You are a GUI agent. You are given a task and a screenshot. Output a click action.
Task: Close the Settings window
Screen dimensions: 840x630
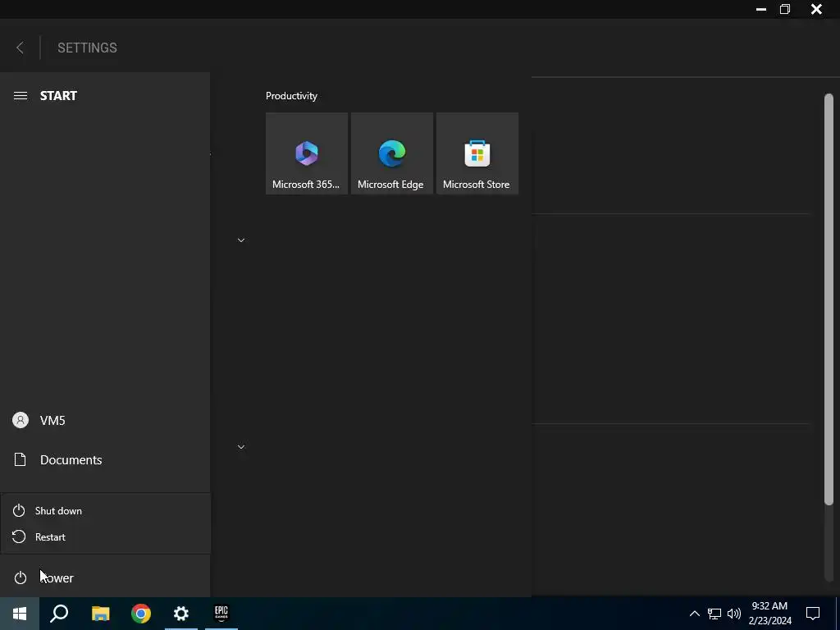816,9
